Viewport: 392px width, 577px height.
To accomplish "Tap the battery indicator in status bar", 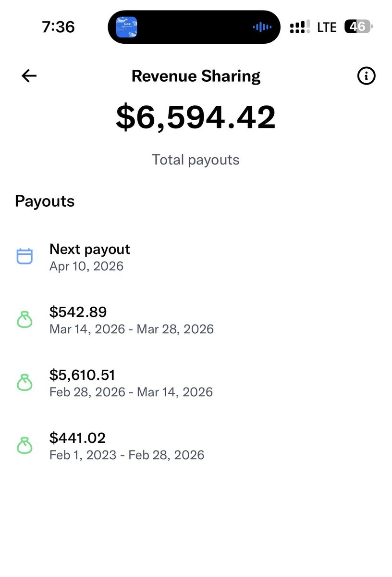I will click(358, 27).
